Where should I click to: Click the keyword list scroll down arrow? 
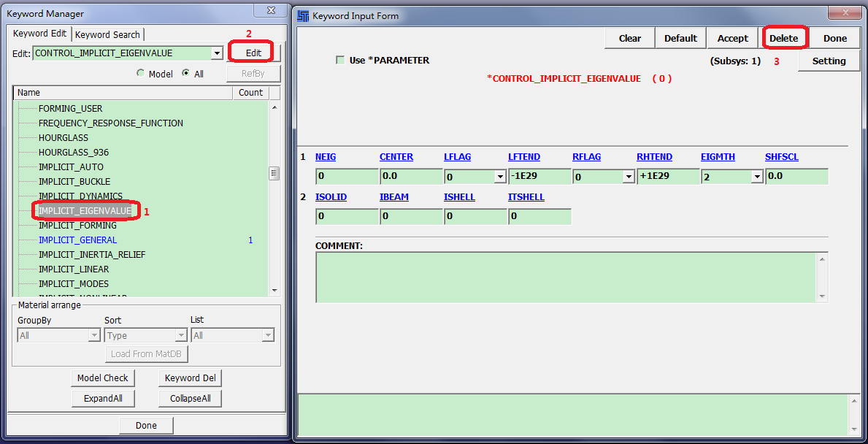tap(274, 290)
